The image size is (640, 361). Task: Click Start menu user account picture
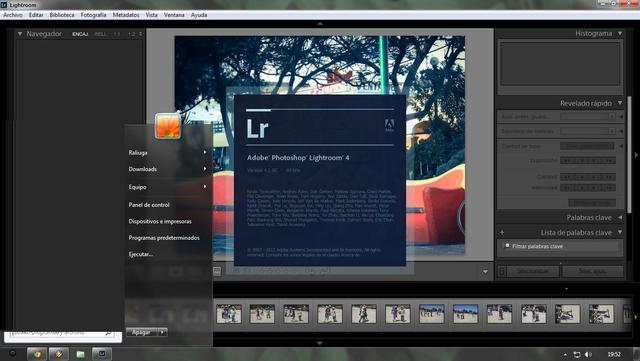168,126
